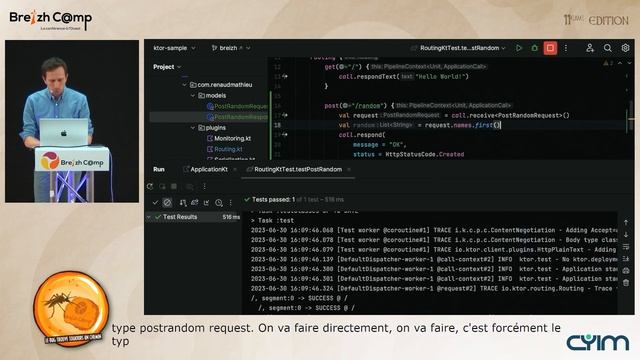Click sort by duration icon in test toolbar
The height and width of the screenshot is (360, 640).
click(x=195, y=202)
